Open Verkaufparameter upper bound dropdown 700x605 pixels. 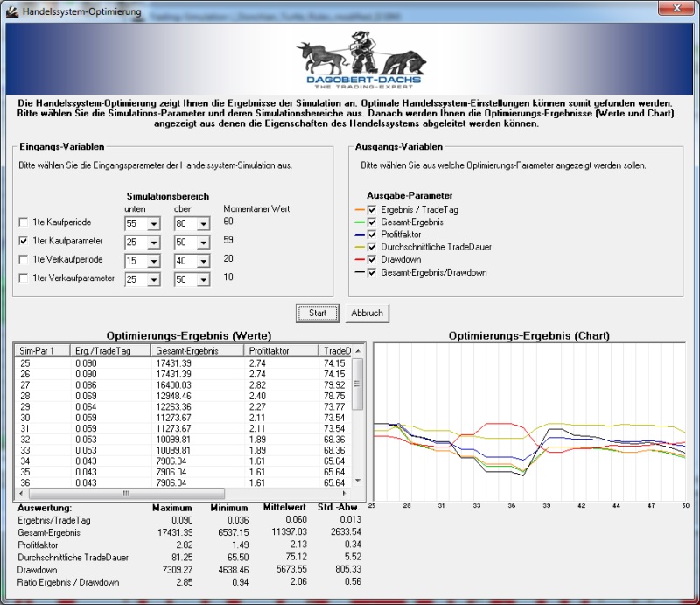point(203,279)
